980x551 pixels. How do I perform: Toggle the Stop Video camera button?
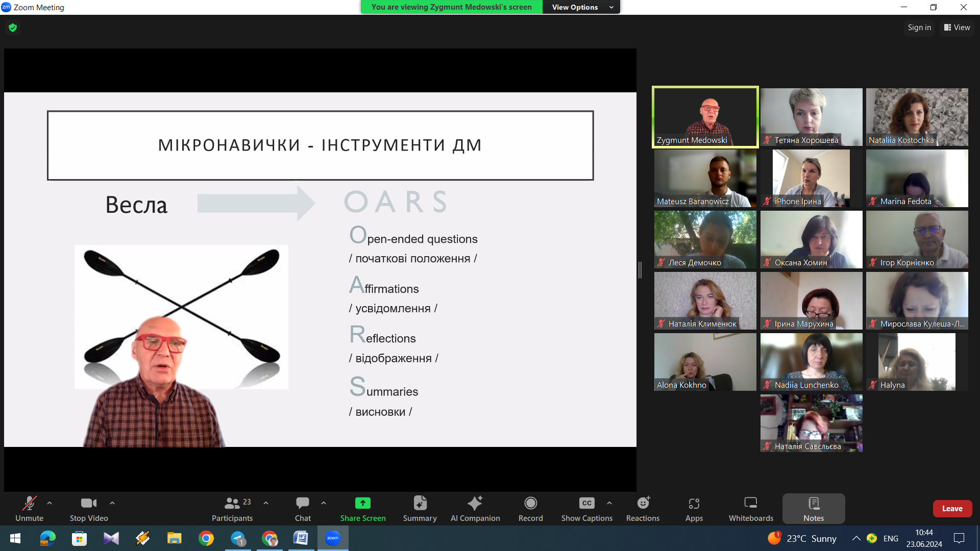[x=89, y=509]
